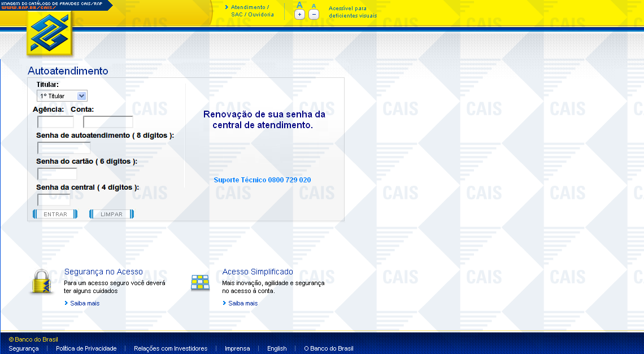
Task: Click the Agência input field
Action: pyautogui.click(x=55, y=122)
